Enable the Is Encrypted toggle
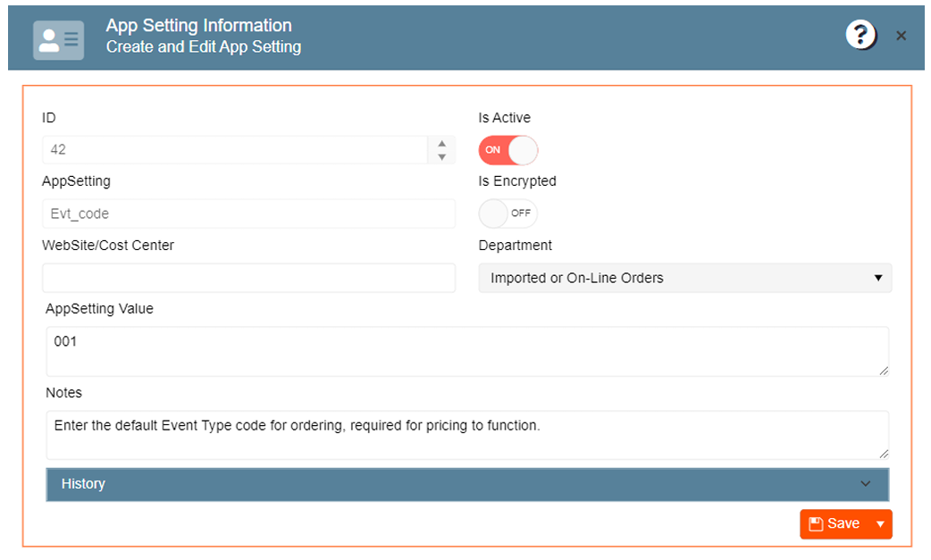Viewport: 931px width, 560px height. click(508, 213)
